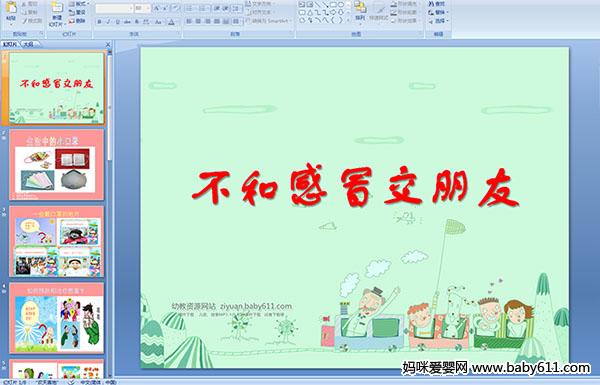Screen dimensions: 600x385
Task: Click the slide Layout button
Action: click(x=78, y=4)
